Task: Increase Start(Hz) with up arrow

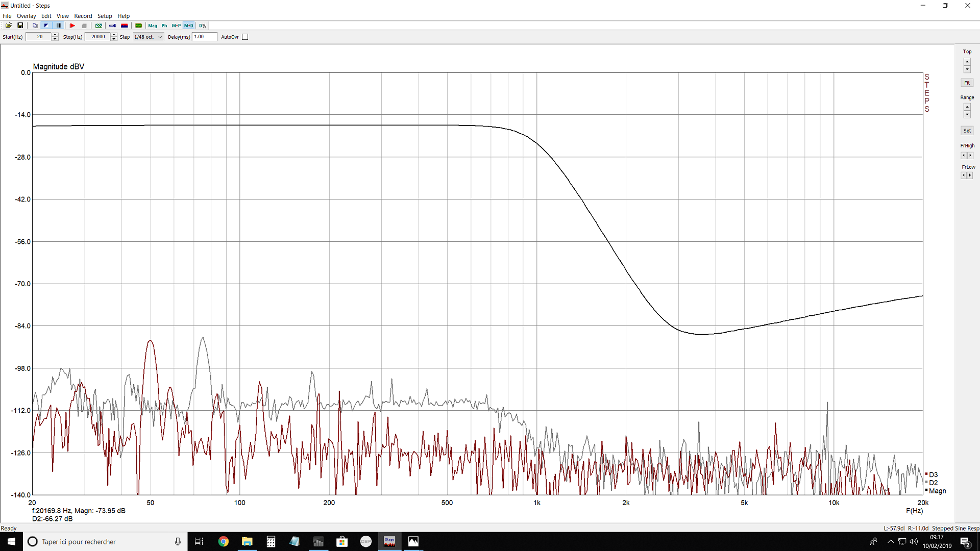Action: point(55,35)
